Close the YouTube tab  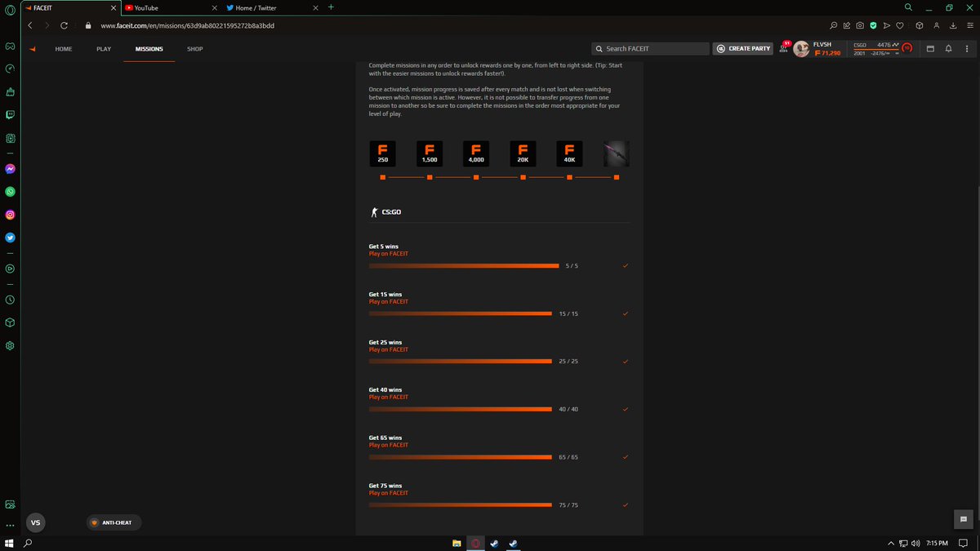[215, 7]
